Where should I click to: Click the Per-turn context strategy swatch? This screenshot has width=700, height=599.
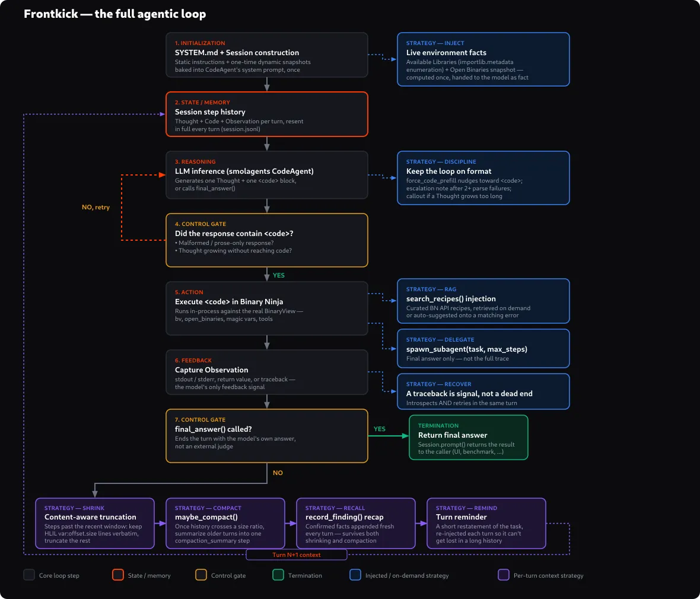[x=504, y=575]
